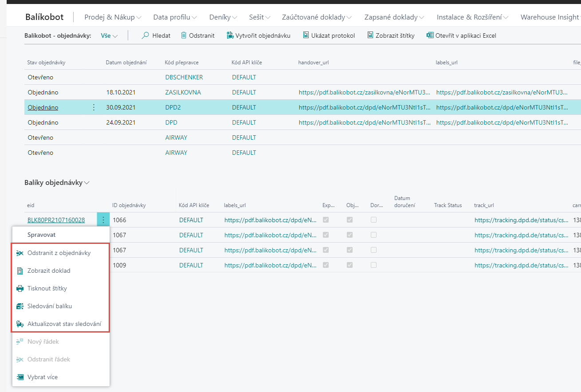This screenshot has width=581, height=392.
Task: Click the Excel icon for Otevřít v aplikaci Excel
Action: click(430, 35)
